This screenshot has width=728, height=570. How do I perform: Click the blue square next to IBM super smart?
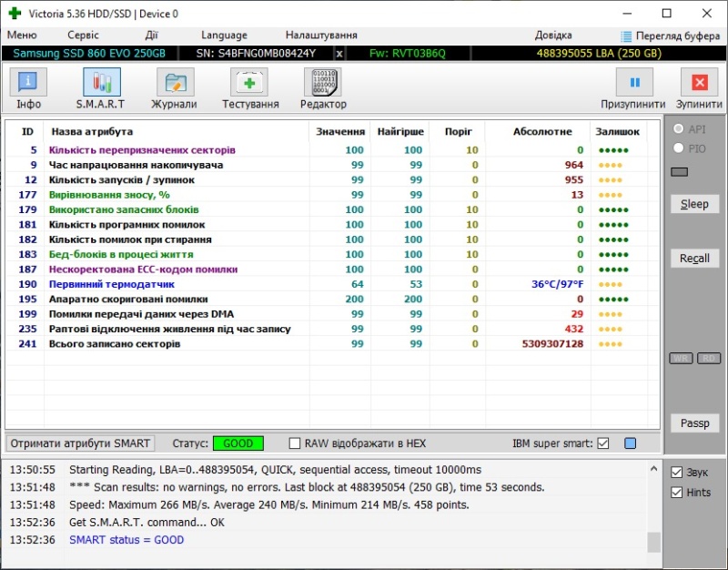(x=630, y=443)
